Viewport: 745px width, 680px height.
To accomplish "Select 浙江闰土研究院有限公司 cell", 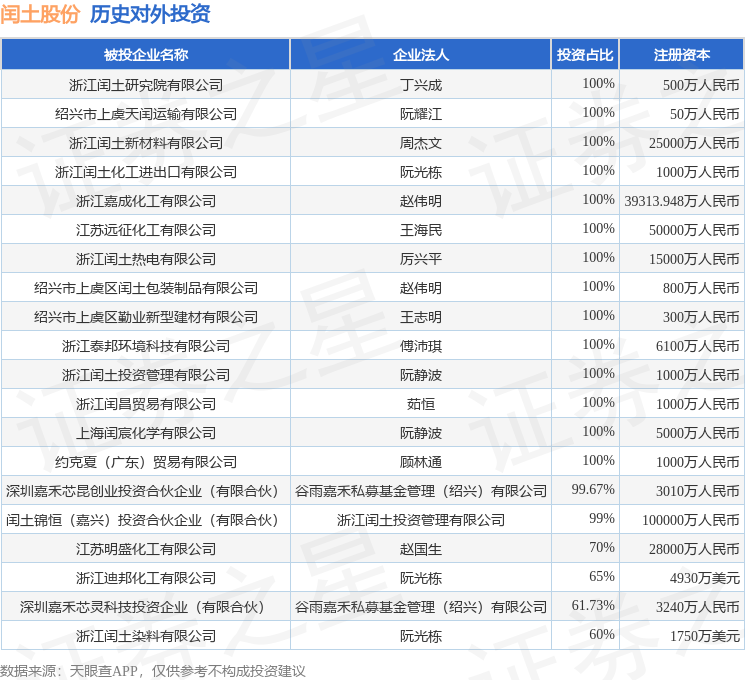I will pyautogui.click(x=146, y=85).
